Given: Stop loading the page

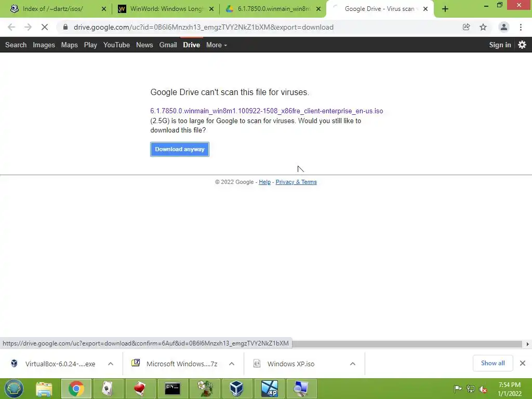Looking at the screenshot, I should click(x=45, y=27).
